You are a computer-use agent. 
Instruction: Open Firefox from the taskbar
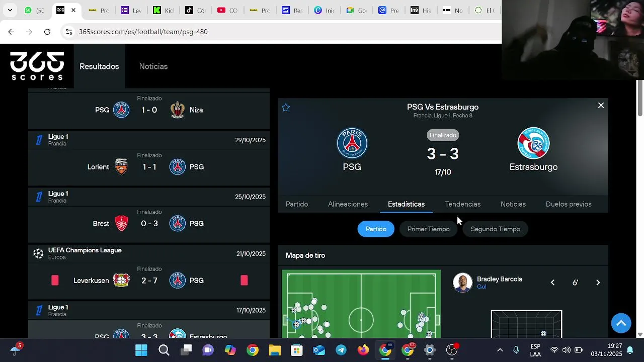click(363, 350)
